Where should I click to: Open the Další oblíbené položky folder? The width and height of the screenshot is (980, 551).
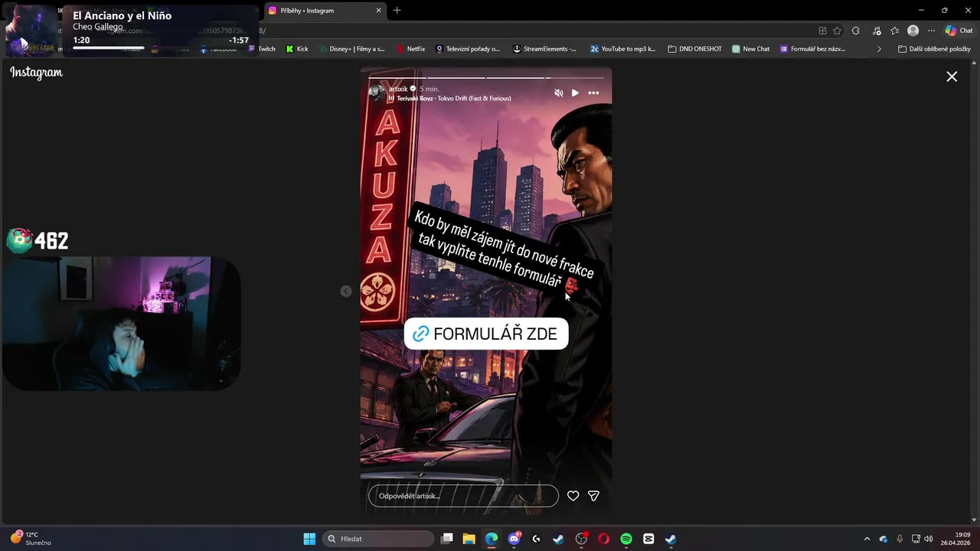[934, 49]
